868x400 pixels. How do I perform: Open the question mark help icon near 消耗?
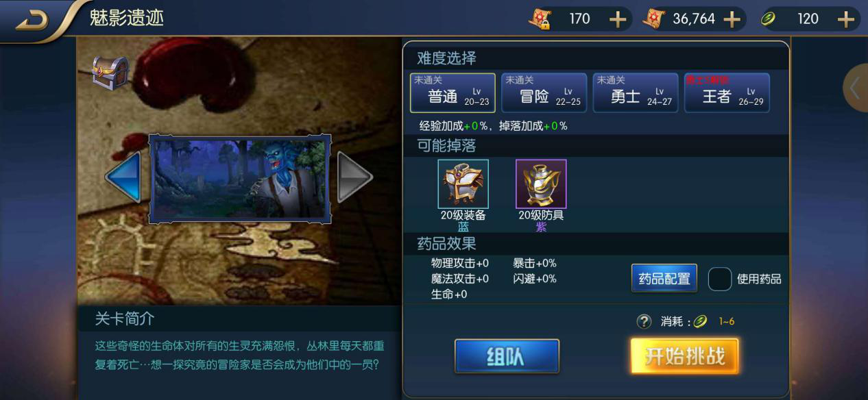click(x=643, y=321)
